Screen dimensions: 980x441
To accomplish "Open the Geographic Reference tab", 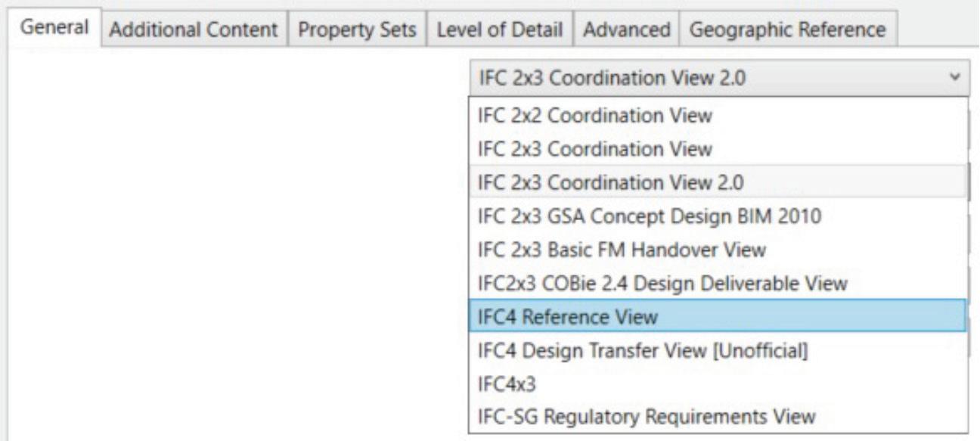I will pos(789,30).
